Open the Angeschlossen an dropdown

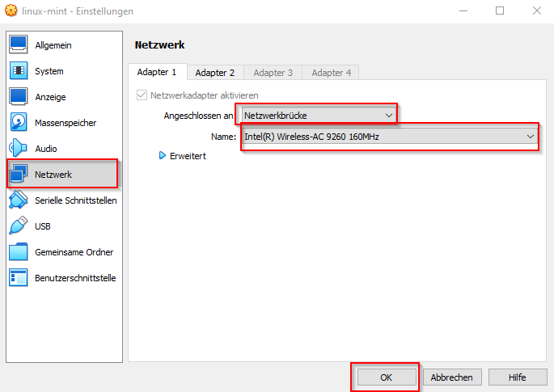[317, 116]
